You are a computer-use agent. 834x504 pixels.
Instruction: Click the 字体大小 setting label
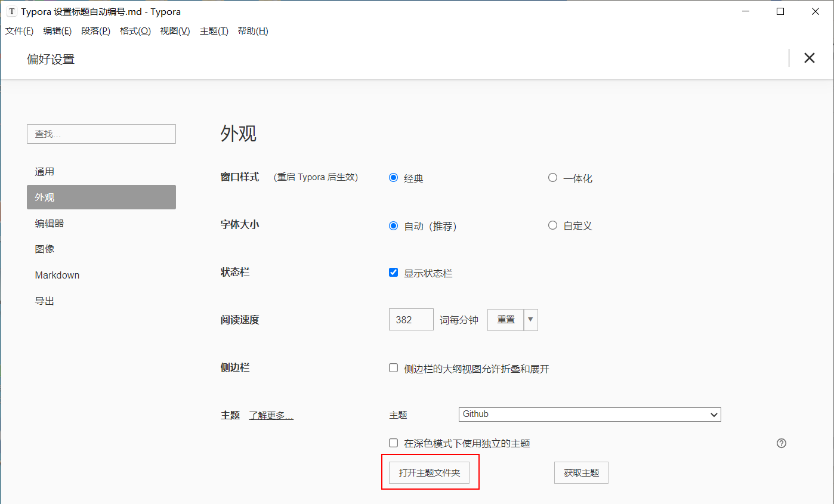240,225
